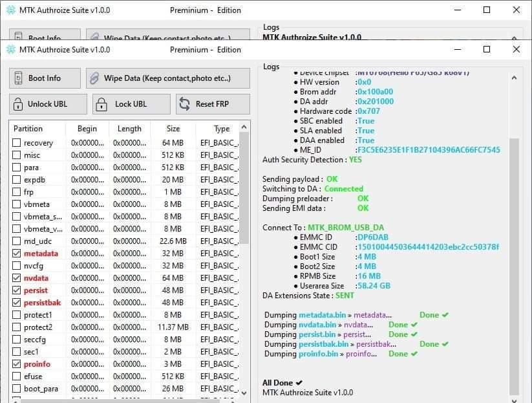Check the md_udc partition checkbox

pos(16,241)
